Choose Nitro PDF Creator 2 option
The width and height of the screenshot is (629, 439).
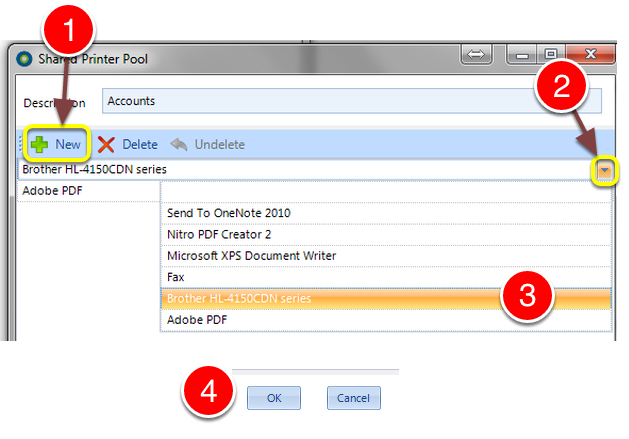(386, 234)
